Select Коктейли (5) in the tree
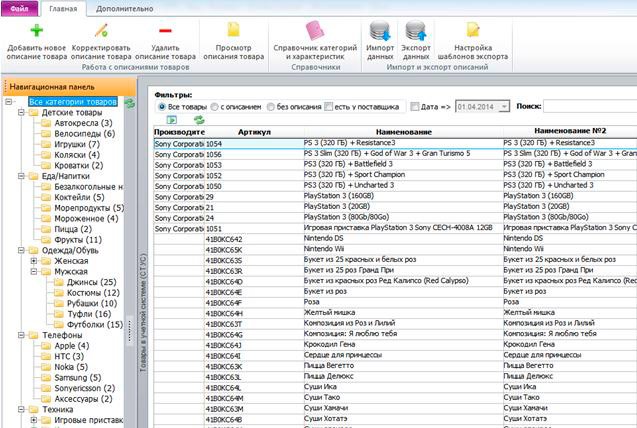This screenshot has height=428, width=637. (79, 197)
